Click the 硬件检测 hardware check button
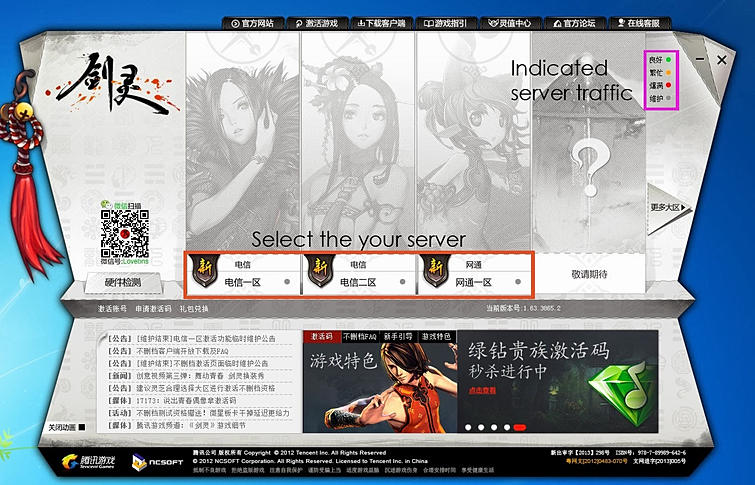 coord(123,282)
